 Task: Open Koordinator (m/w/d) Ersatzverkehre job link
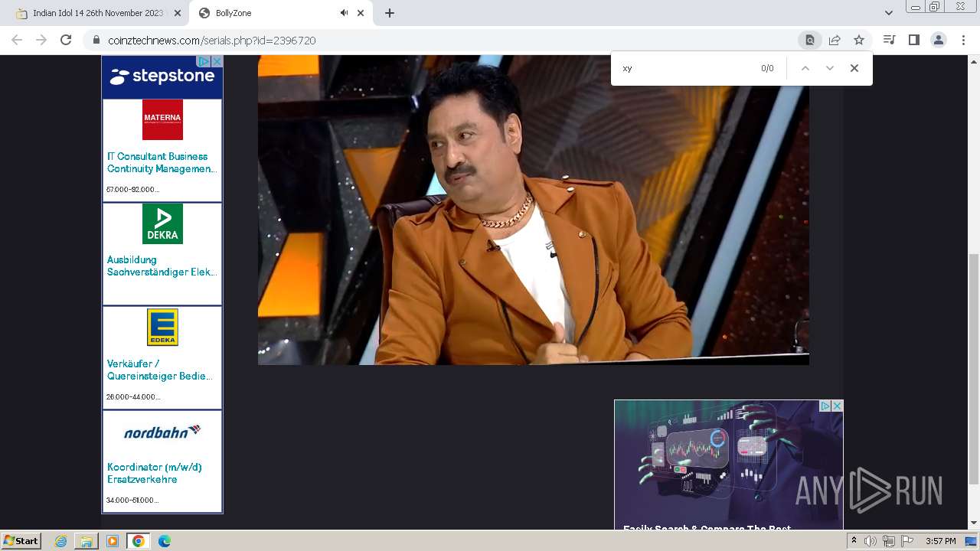[155, 473]
